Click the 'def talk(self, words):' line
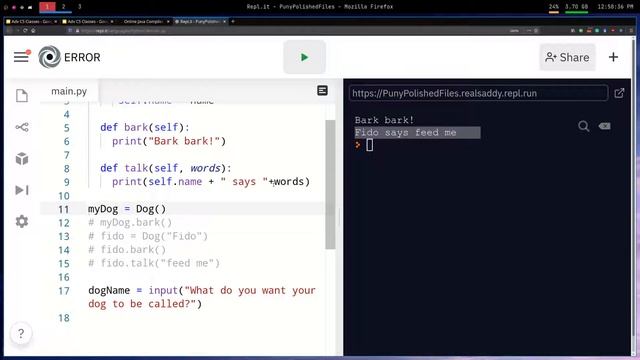The image size is (640, 360). (166, 168)
